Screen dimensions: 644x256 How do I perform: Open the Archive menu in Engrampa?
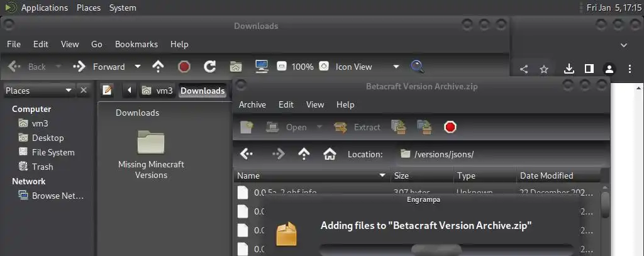point(252,104)
